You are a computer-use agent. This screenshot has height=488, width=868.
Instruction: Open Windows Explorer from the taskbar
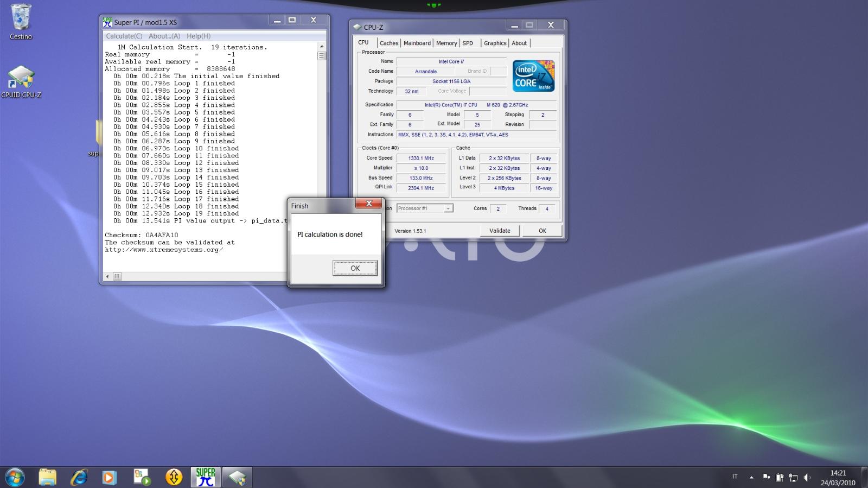pos(48,477)
